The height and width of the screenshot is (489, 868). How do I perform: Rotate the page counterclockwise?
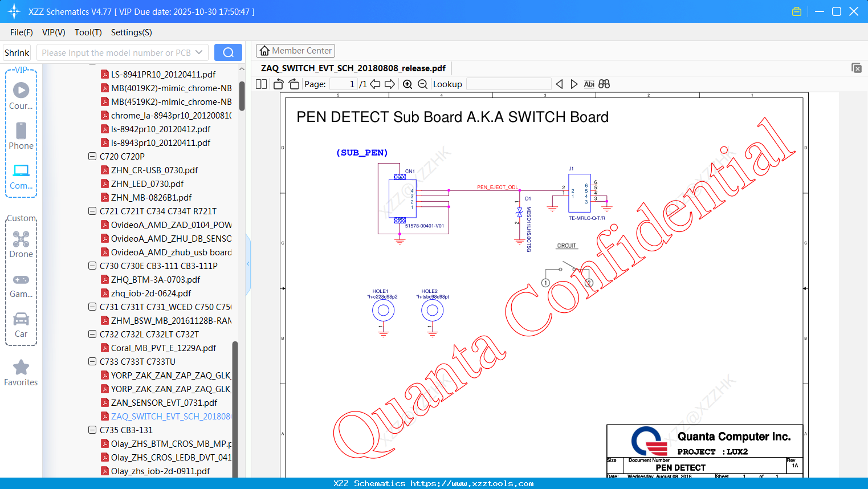279,84
